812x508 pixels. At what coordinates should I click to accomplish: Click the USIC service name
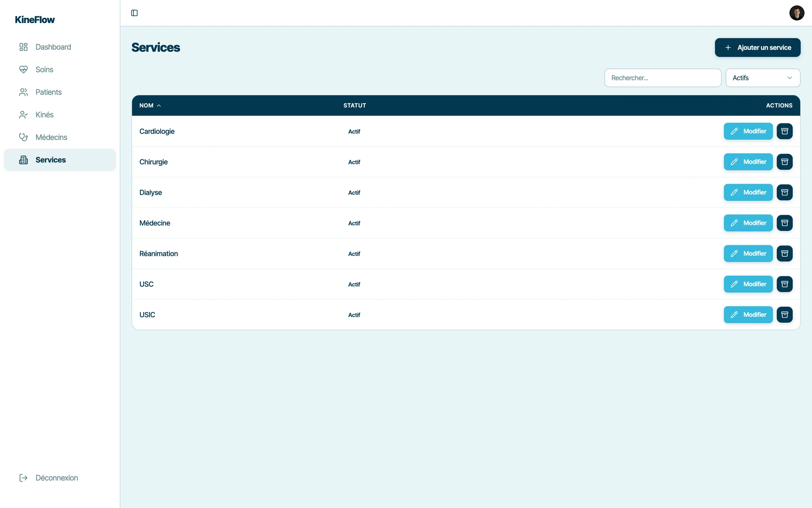(147, 315)
